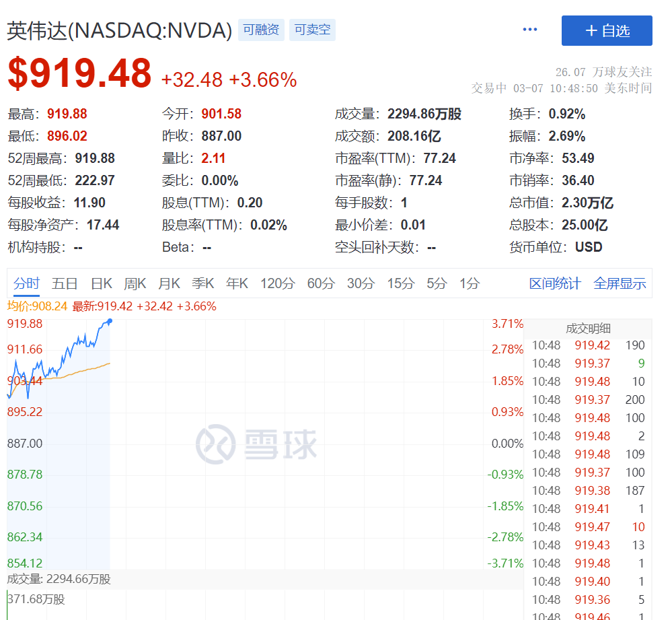Image resolution: width=672 pixels, height=620 pixels.
Task: Click the 26.07 万球友关注 followers text
Action: click(x=603, y=72)
